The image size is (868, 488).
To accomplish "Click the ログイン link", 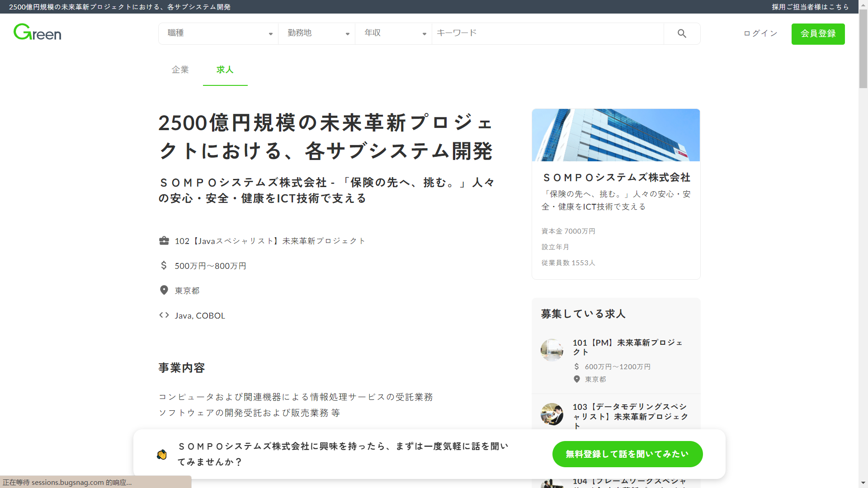I will [760, 33].
